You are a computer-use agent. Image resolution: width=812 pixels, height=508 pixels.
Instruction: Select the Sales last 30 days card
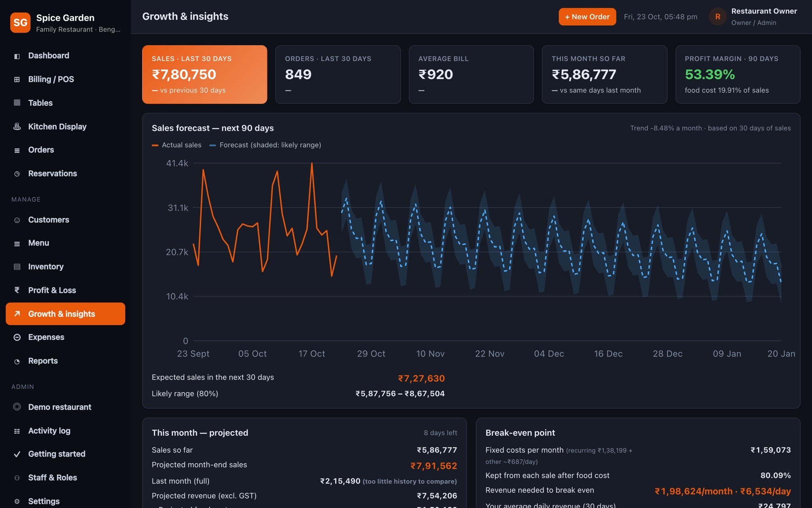pyautogui.click(x=205, y=75)
